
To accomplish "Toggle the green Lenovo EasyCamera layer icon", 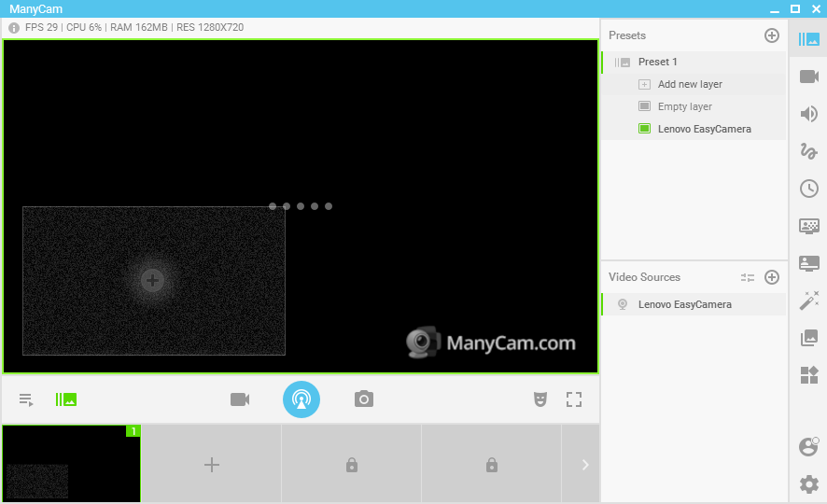I will tap(644, 128).
